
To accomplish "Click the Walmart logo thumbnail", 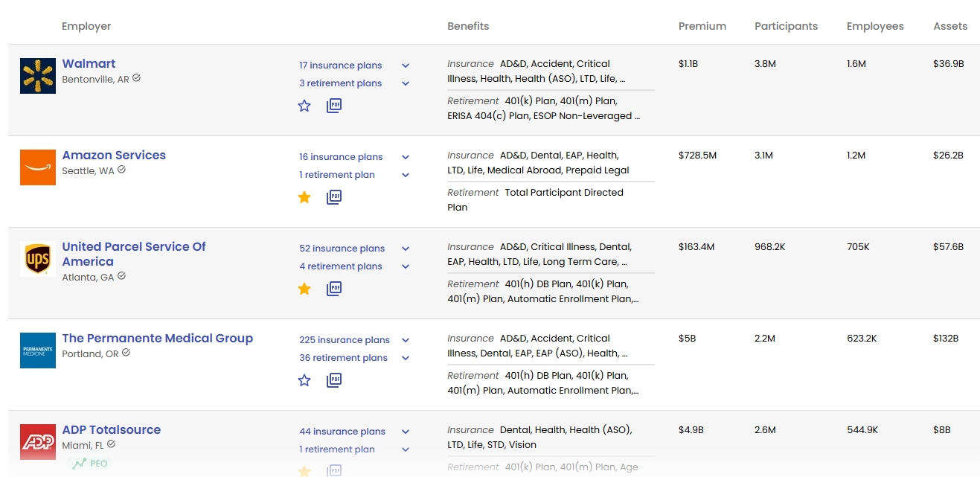I will pos(38,76).
